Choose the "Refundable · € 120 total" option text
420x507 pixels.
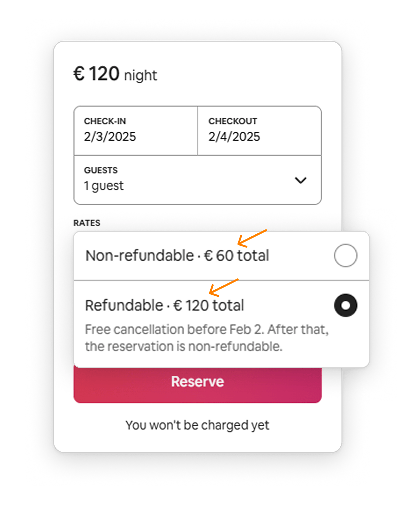(x=164, y=305)
